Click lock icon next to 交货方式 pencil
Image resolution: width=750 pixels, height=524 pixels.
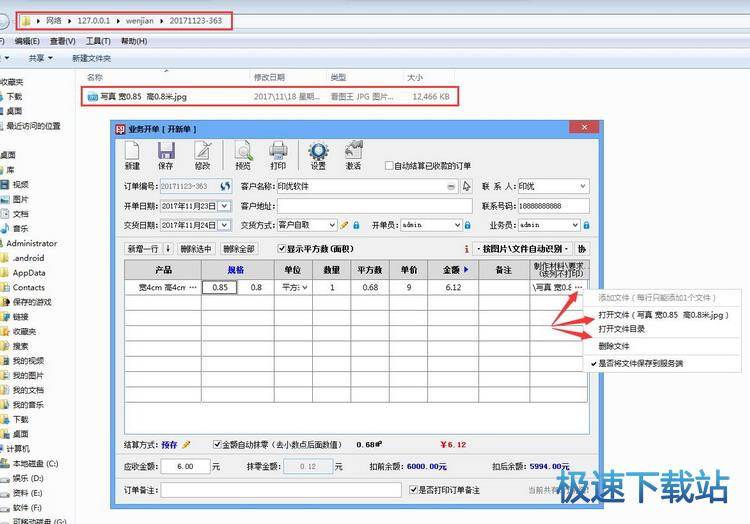coord(356,225)
